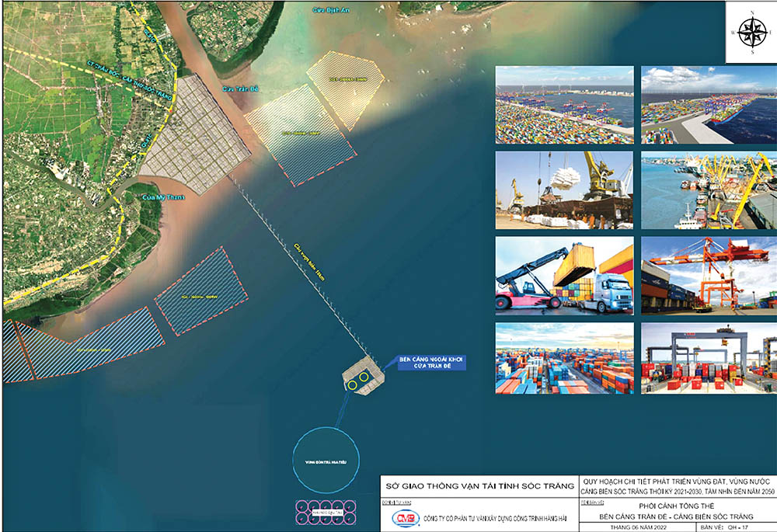Open the top-left container port rendering thumbnail
The width and height of the screenshot is (777, 532).
point(564,105)
